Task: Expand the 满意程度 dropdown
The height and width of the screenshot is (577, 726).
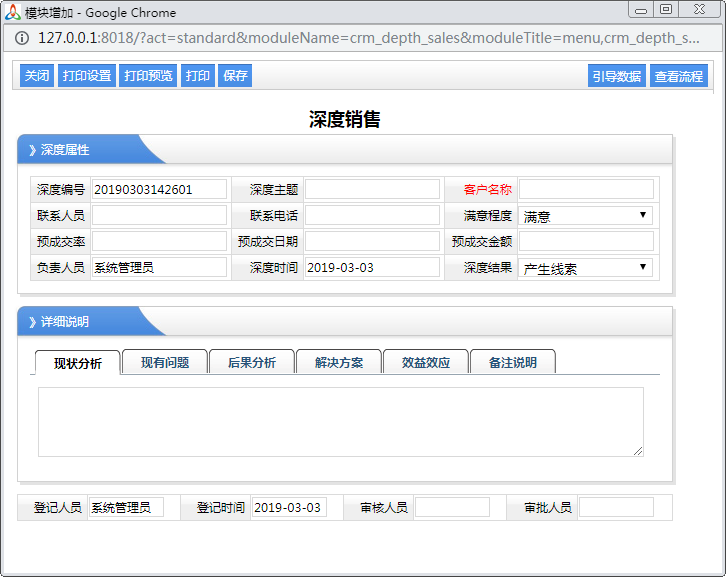Action: pos(586,216)
